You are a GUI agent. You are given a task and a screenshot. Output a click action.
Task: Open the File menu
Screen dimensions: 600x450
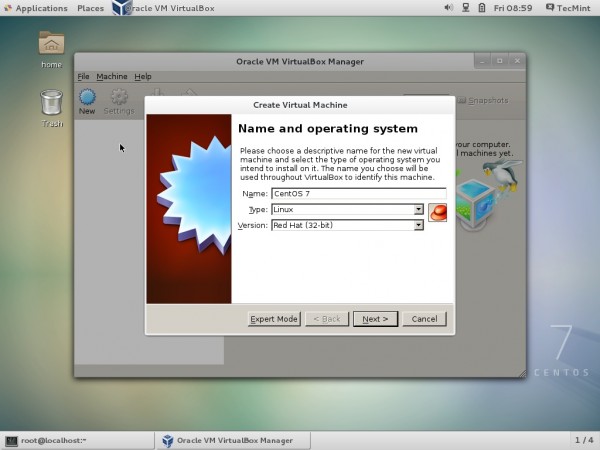click(x=83, y=77)
